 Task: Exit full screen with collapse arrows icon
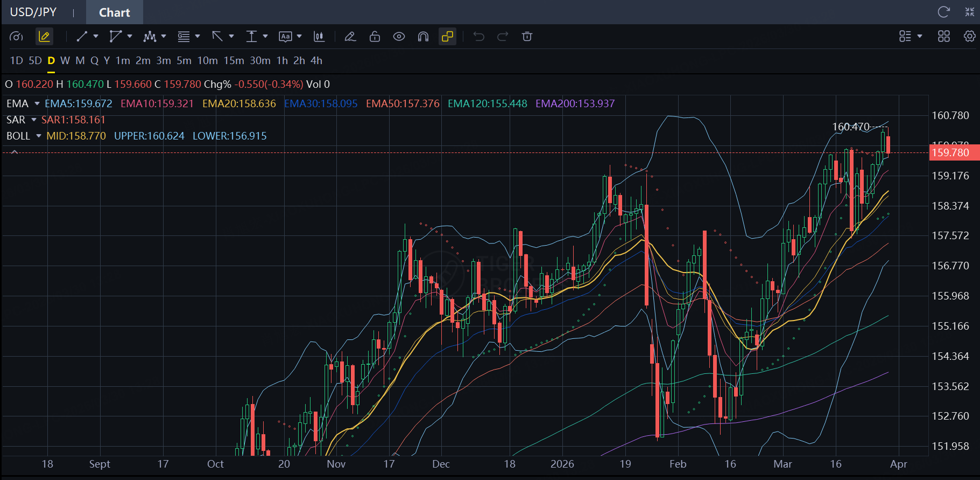click(970, 12)
